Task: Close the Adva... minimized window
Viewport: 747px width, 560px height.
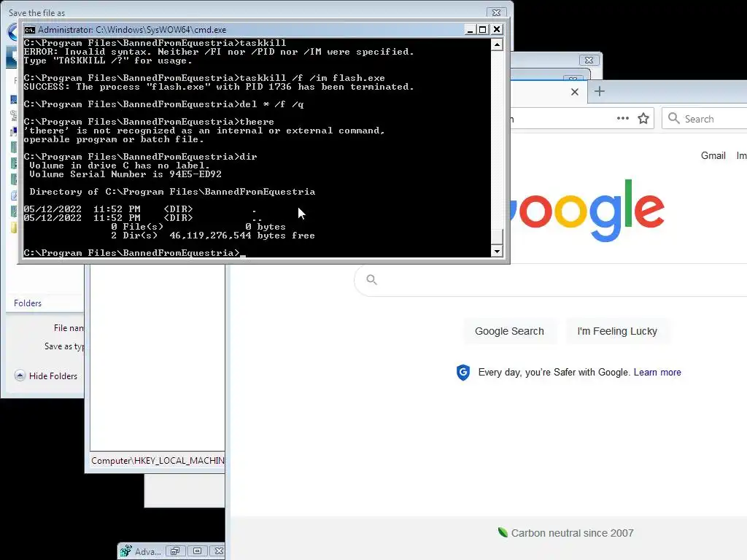Action: click(x=219, y=551)
